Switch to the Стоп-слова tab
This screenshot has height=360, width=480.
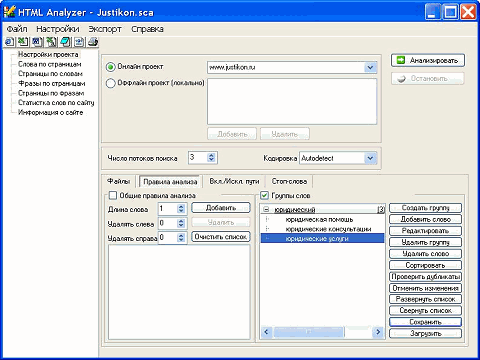289,181
